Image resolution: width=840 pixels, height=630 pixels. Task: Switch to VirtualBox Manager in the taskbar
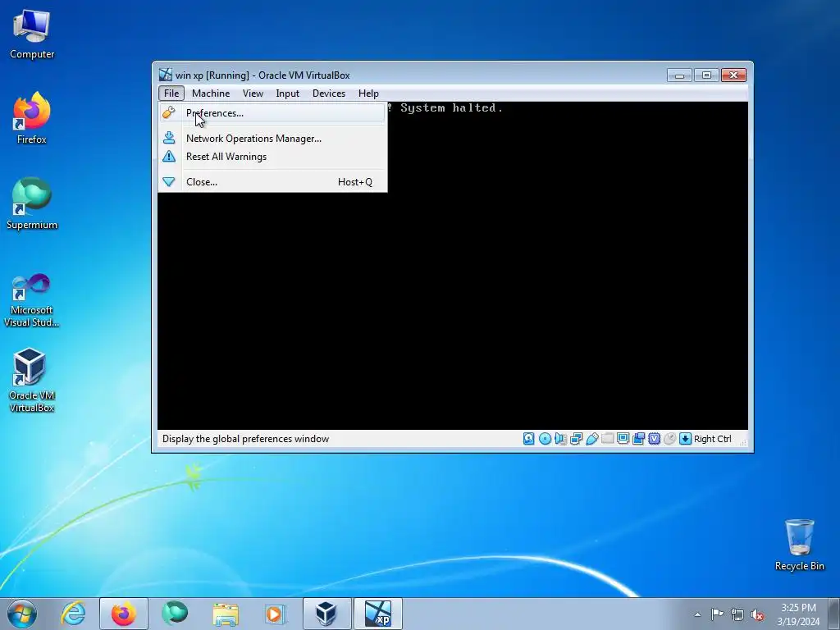pos(326,614)
